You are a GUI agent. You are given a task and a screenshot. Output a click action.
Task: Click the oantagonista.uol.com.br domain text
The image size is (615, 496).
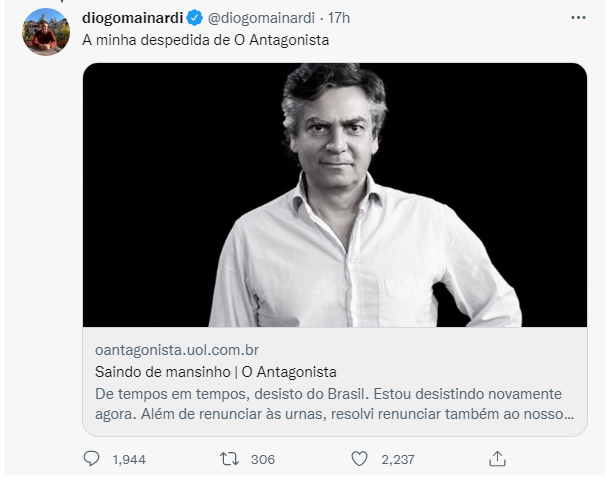[177, 350]
